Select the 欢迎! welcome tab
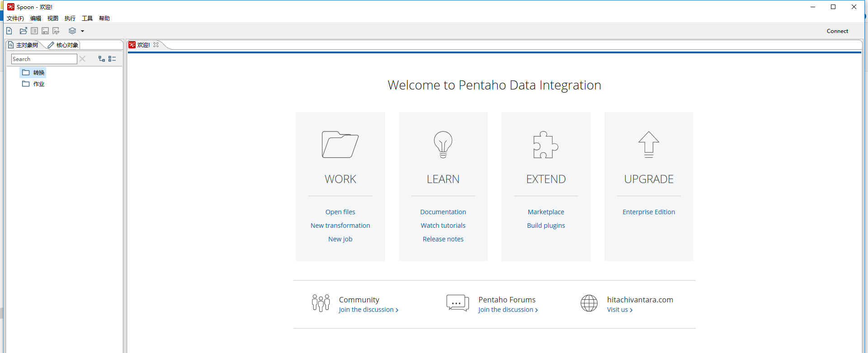This screenshot has height=353, width=868. 140,45
